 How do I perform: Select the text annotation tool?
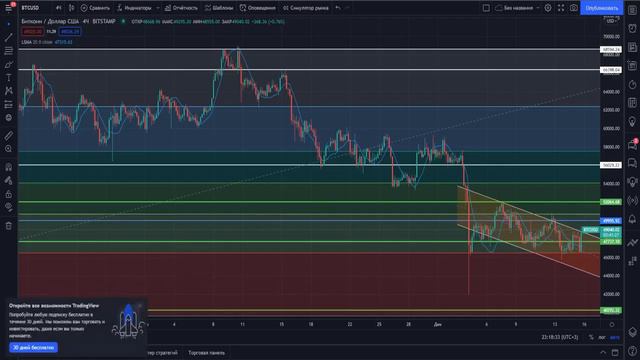click(9, 78)
